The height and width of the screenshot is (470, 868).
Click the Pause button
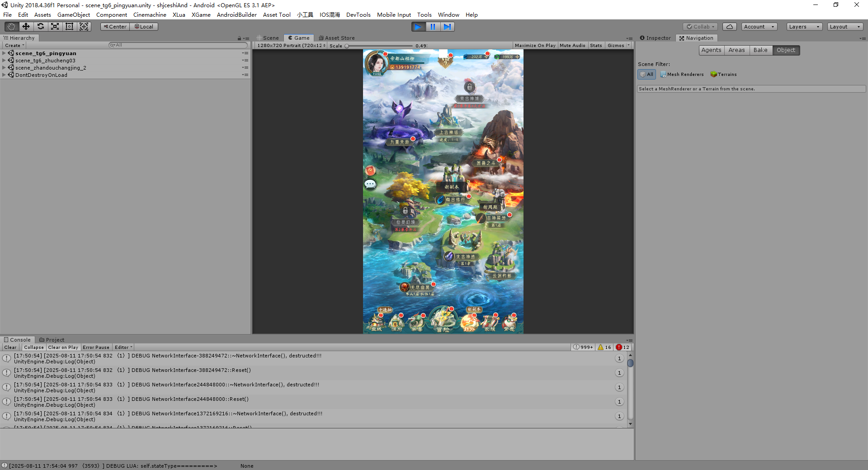pos(433,27)
